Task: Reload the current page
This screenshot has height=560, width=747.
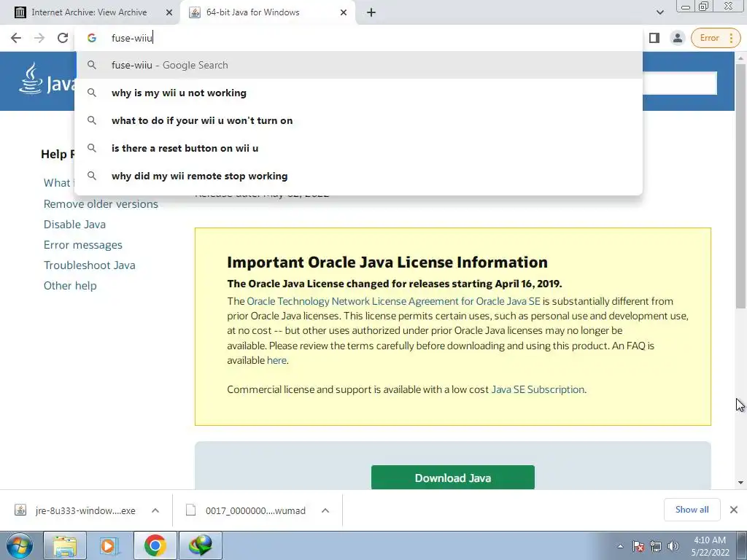Action: coord(63,38)
